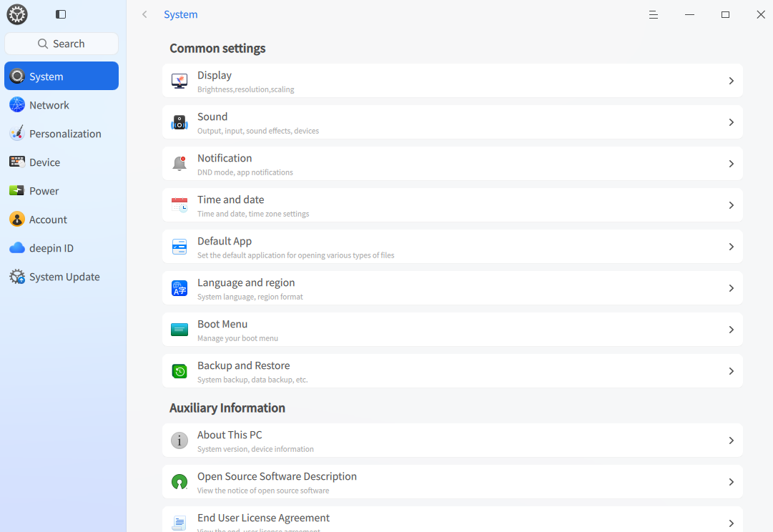Click 'DND mode, app notifications' subtitle
Viewport: 773px width, 532px height.
[245, 172]
